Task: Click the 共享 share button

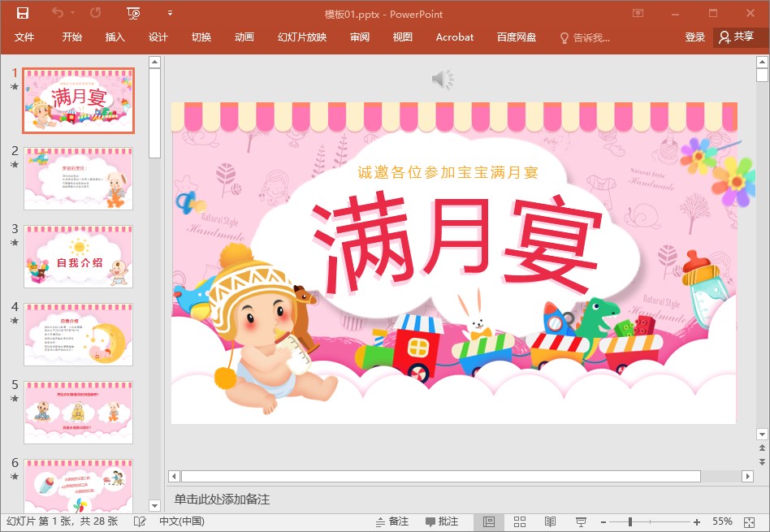Action: [735, 37]
